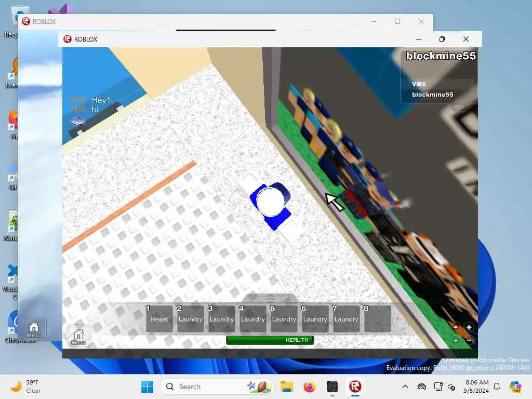Image resolution: width=532 pixels, height=399 pixels.
Task: Select Laundry tool in slot 6
Action: [x=315, y=319]
